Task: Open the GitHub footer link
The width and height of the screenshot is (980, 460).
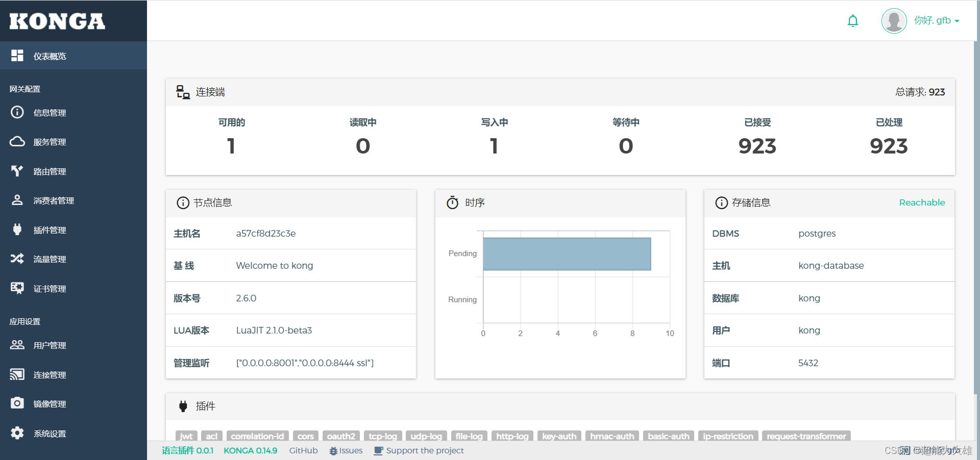Action: coord(303,450)
